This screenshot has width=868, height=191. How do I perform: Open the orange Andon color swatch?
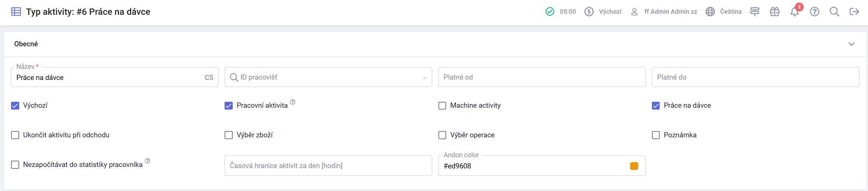click(634, 166)
